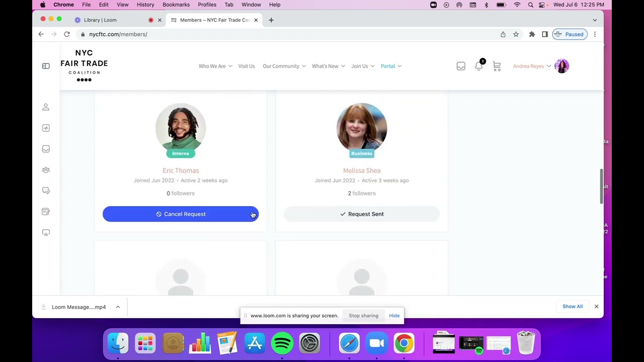Open Spotify from the dock
The height and width of the screenshot is (362, 644).
pyautogui.click(x=282, y=343)
